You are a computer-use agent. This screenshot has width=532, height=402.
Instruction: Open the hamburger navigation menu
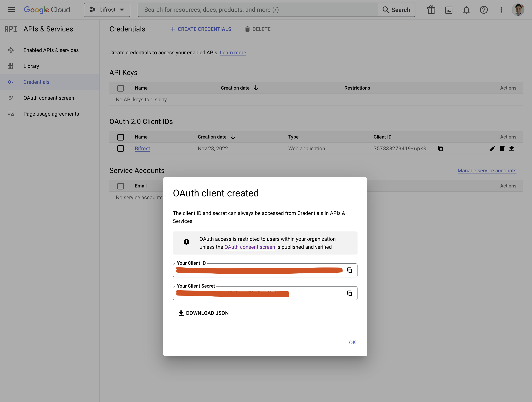[11, 10]
